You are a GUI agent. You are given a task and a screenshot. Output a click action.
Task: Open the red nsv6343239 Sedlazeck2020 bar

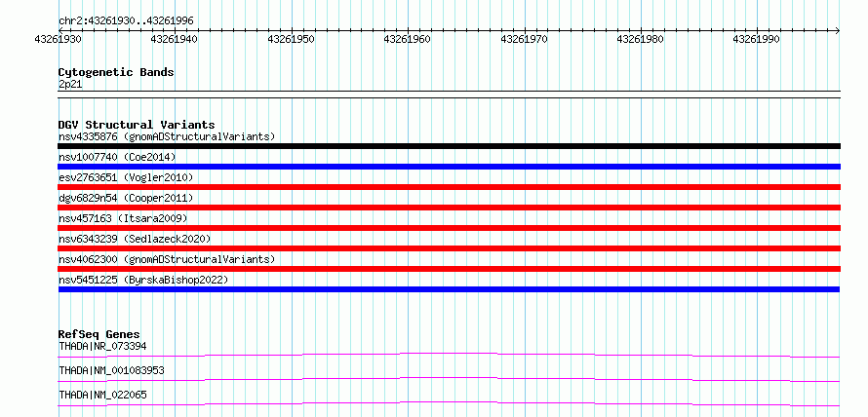point(449,248)
